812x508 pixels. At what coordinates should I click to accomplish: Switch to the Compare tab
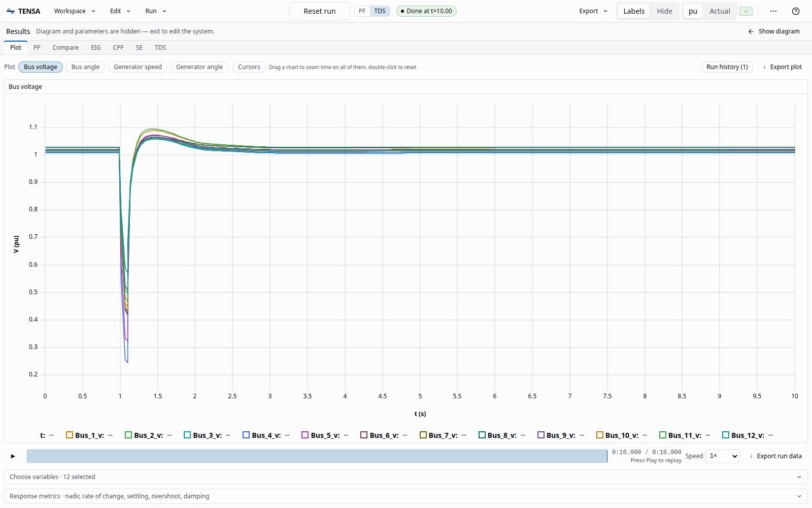point(65,48)
